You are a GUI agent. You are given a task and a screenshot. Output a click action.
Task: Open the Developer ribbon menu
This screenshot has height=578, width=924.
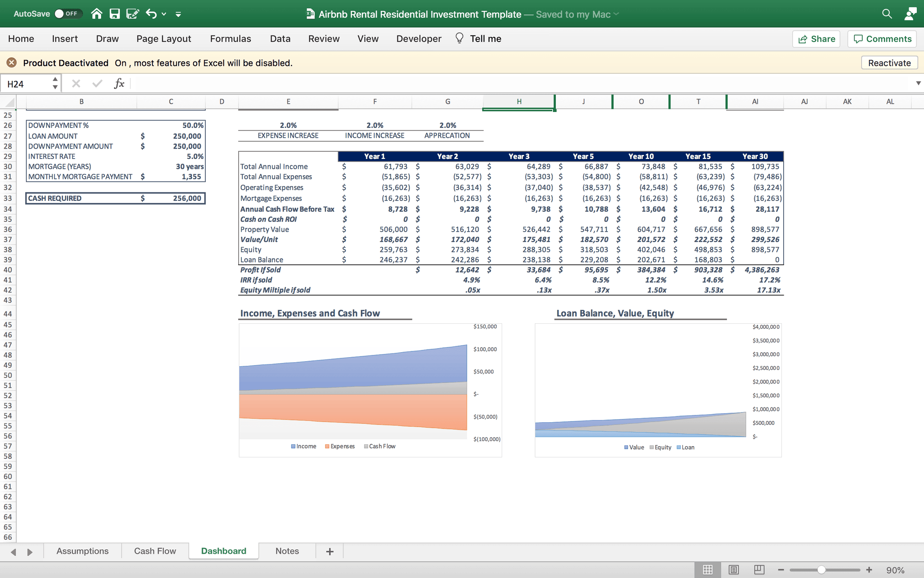(419, 38)
